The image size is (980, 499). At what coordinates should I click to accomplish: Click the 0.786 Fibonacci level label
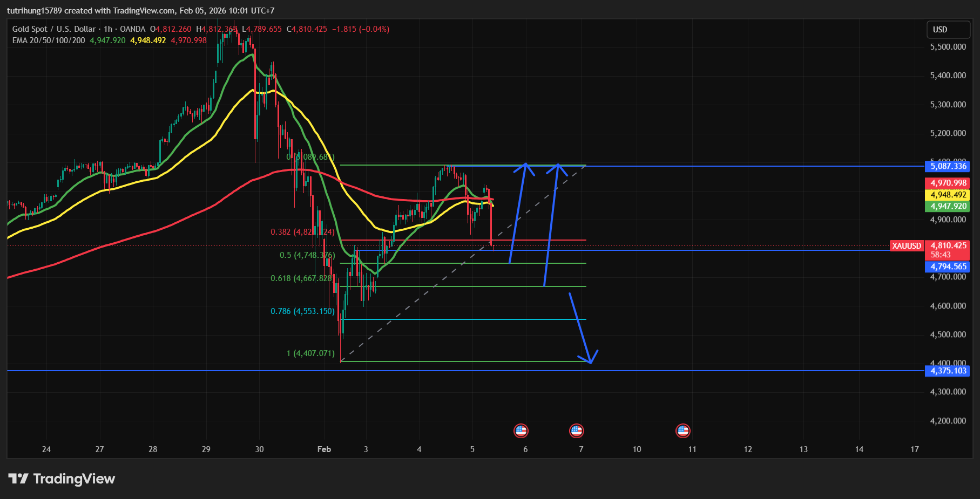click(x=302, y=311)
